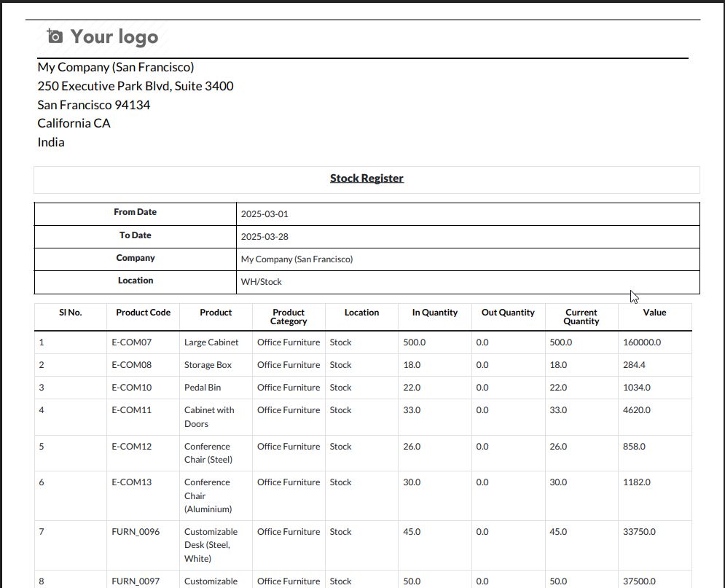Click the Product Category column header

coord(289,317)
